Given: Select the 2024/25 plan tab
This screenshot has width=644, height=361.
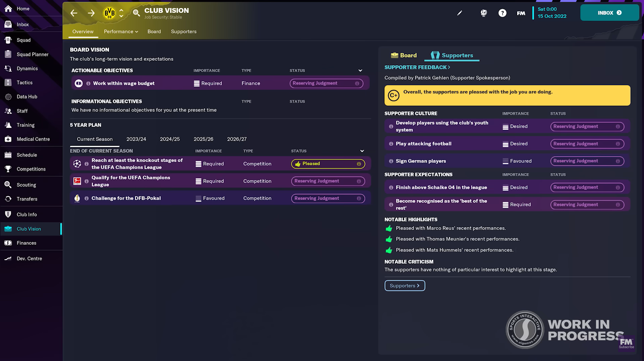Looking at the screenshot, I should pyautogui.click(x=170, y=139).
